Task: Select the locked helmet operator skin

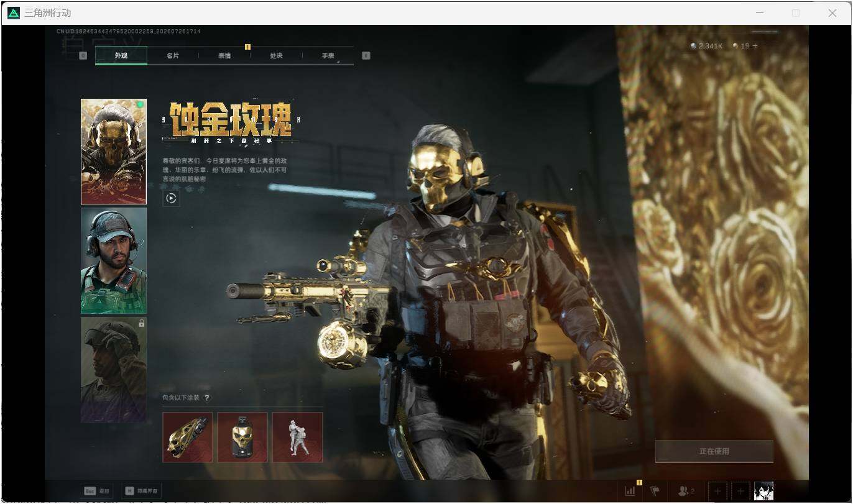Action: (x=114, y=370)
